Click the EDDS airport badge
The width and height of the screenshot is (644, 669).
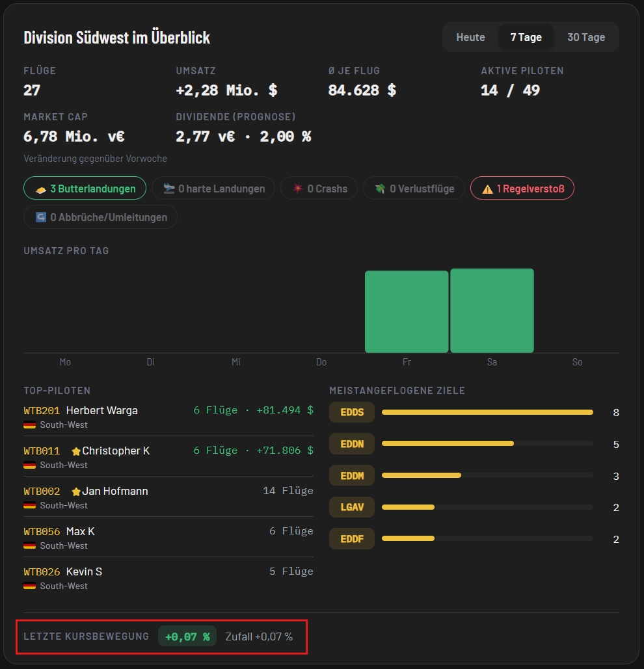(352, 412)
